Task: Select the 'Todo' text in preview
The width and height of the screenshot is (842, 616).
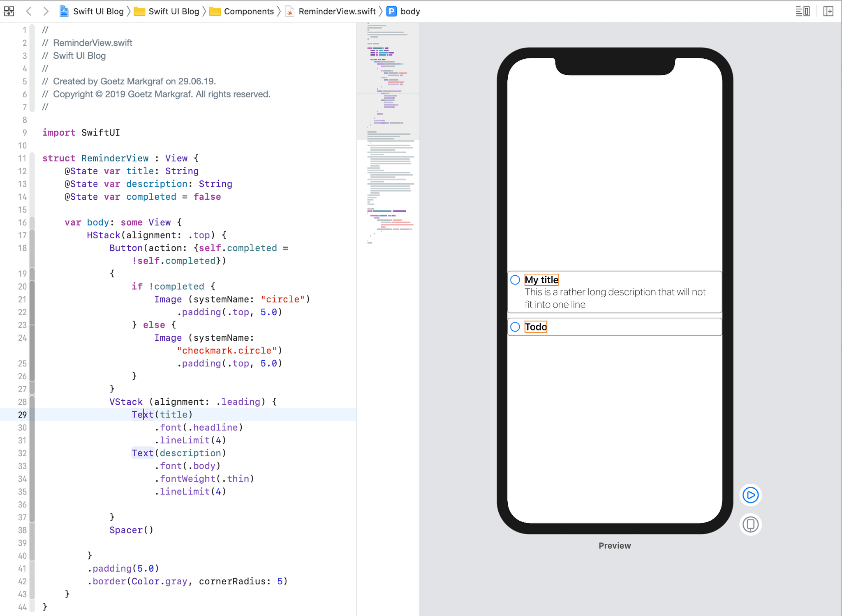Action: pos(536,327)
